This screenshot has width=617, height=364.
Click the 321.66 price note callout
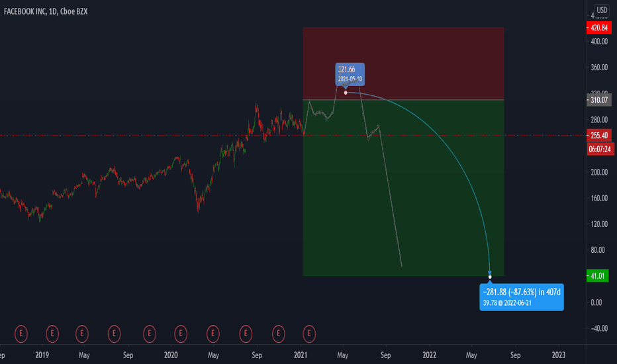tap(350, 73)
